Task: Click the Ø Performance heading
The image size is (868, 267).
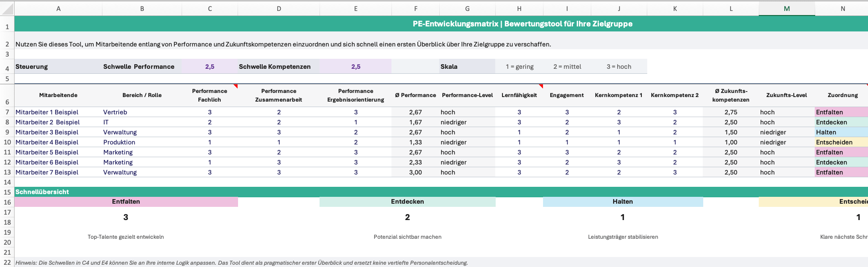Action: pos(416,95)
